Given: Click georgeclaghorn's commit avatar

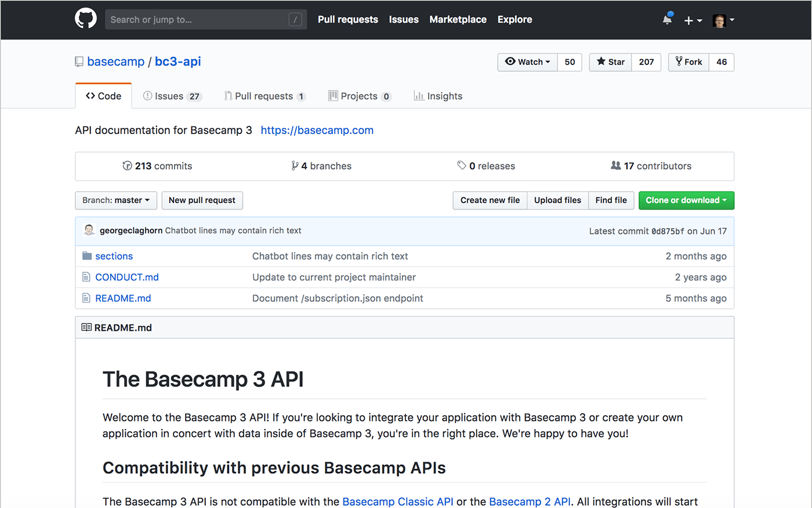Looking at the screenshot, I should (89, 230).
